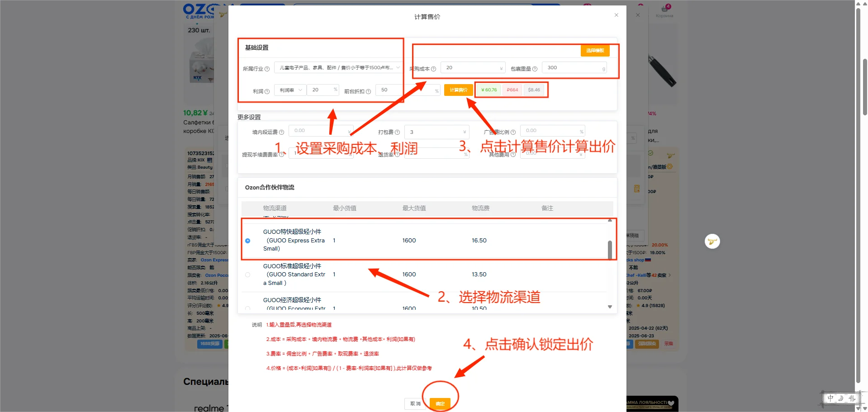This screenshot has height=412, width=868.
Task: Click the 所属行业 help icon
Action: tap(267, 69)
